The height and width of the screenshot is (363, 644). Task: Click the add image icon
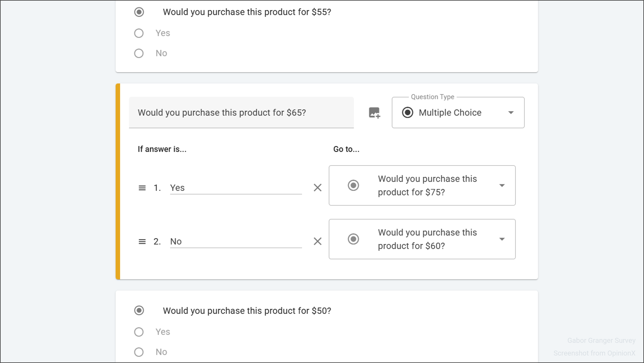pos(374,113)
